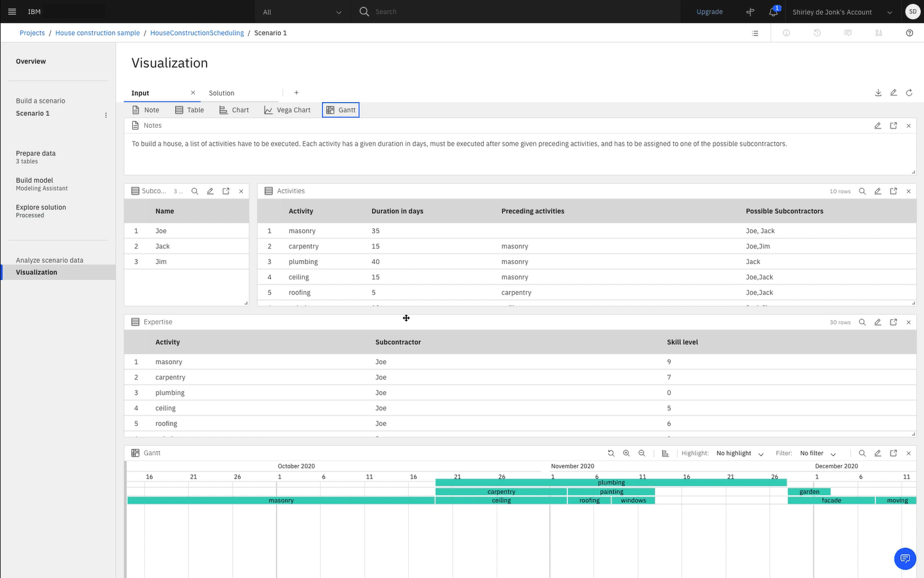This screenshot has width=924, height=578.
Task: Expand the Activities widget to fullscreen
Action: [893, 191]
